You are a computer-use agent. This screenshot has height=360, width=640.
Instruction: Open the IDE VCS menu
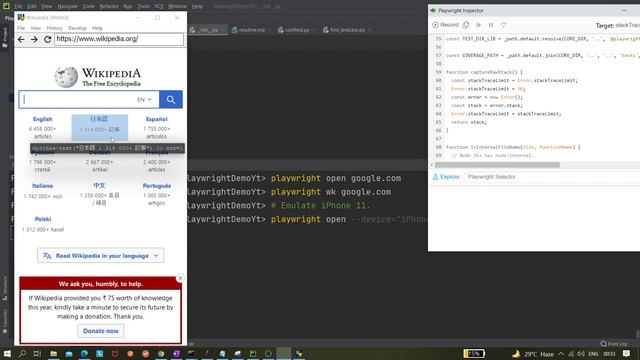coord(159,6)
